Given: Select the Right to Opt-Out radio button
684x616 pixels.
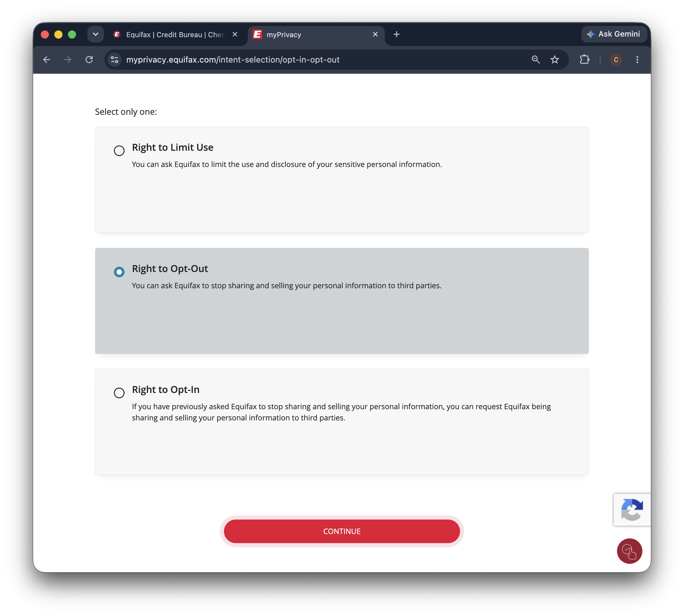Looking at the screenshot, I should [119, 272].
